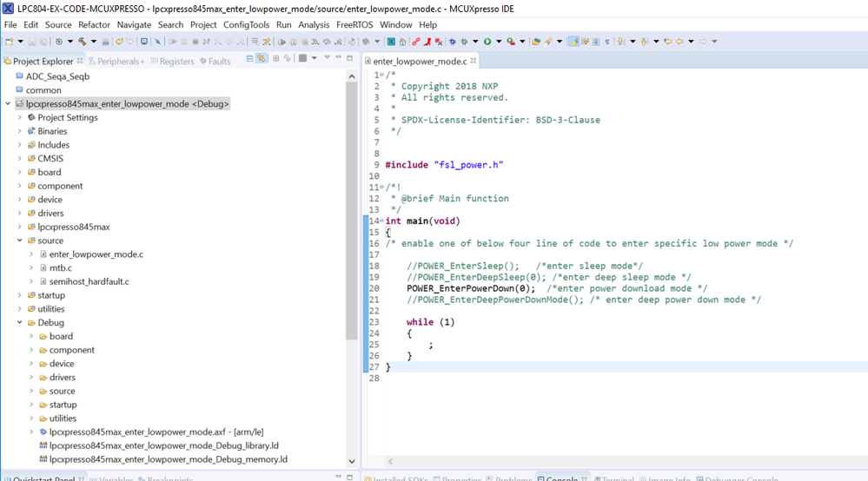Click the Next Annotation icon
This screenshot has width=868, height=481.
[x=620, y=42]
